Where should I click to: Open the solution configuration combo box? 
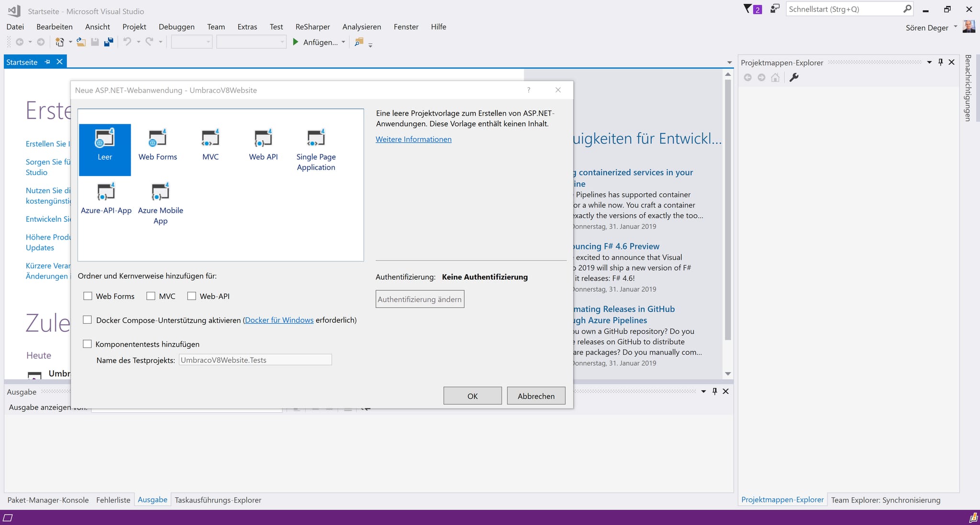click(192, 42)
